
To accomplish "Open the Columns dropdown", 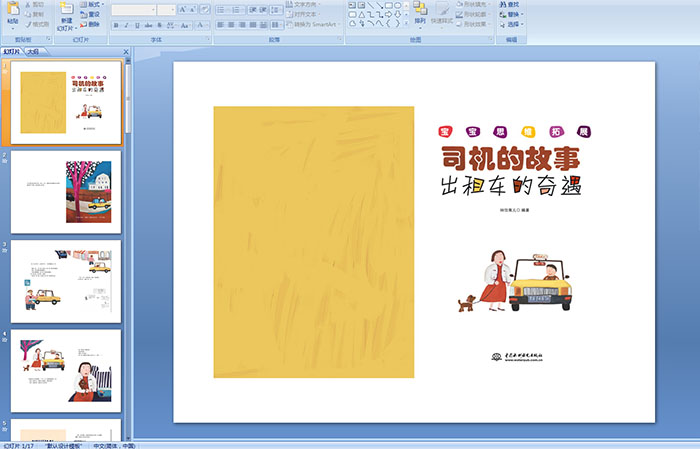I will 276,25.
